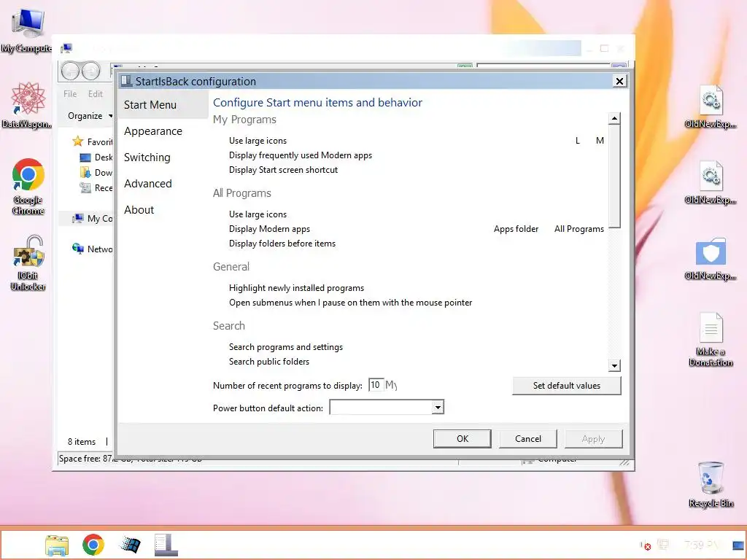Toggle Open submenus on mouse pause
Viewport: 747px width, 560px height.
351,303
